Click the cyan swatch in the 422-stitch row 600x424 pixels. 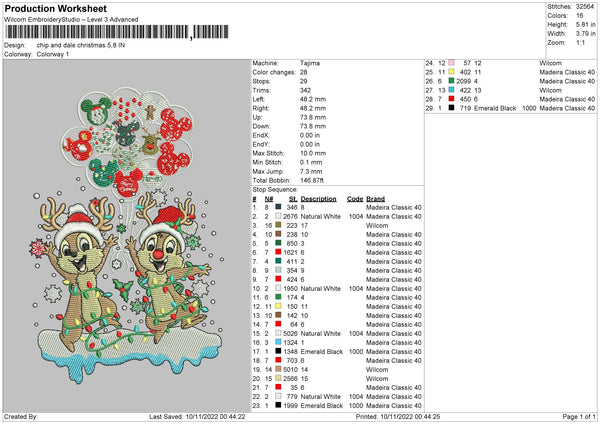[x=452, y=90]
